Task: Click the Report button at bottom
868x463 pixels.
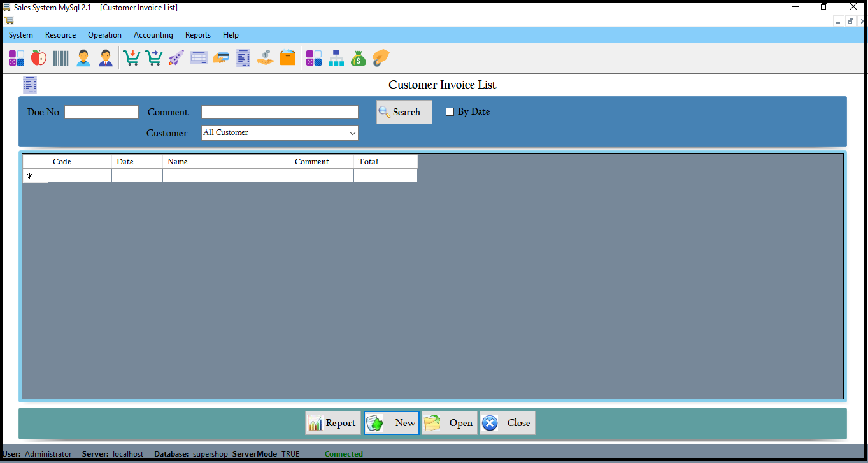Action: 333,423
